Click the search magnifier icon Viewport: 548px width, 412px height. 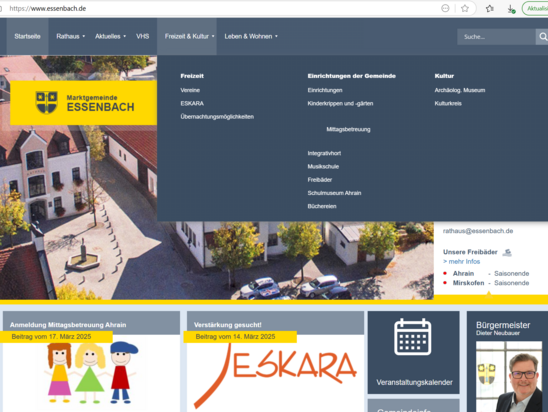(542, 37)
